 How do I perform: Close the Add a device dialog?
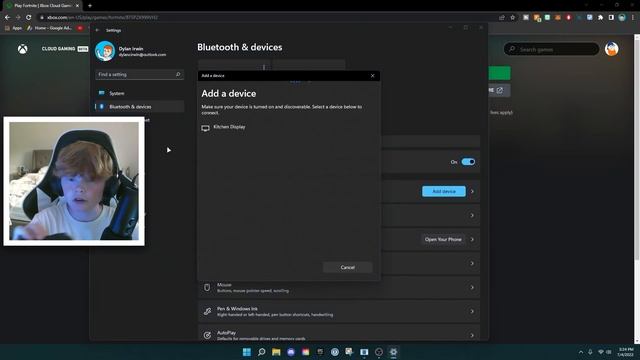coord(372,76)
